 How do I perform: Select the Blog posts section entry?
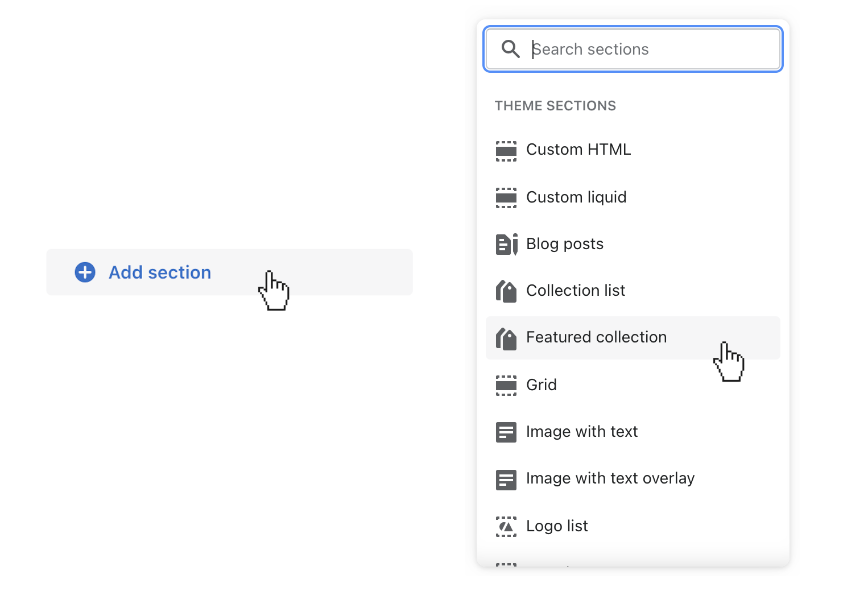pos(565,244)
